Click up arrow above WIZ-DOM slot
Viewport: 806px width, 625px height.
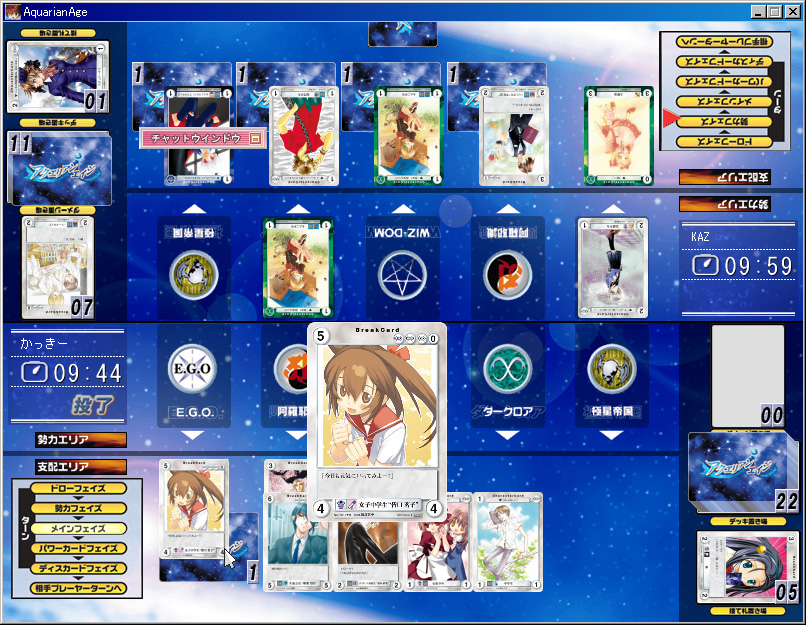[402, 209]
